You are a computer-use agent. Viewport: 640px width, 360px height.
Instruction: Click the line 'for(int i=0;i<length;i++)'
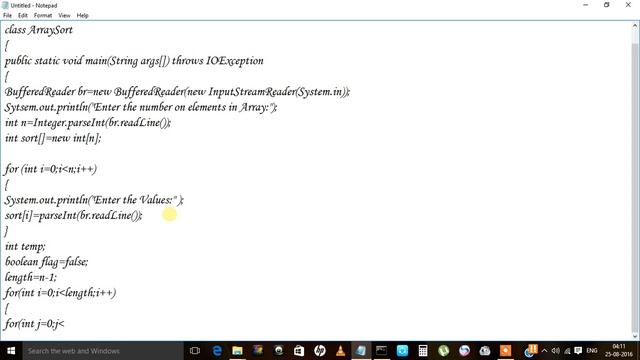60,293
